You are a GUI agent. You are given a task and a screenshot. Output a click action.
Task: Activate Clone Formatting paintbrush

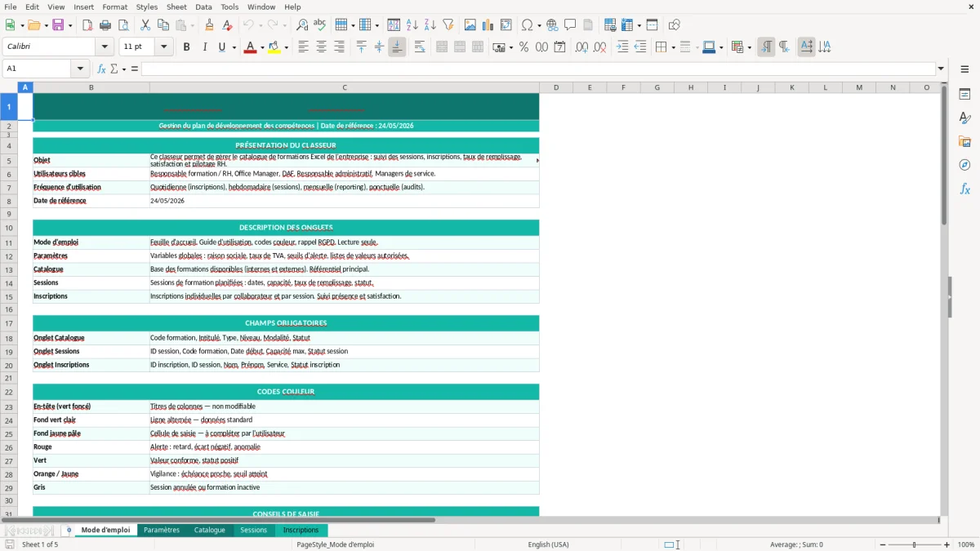pos(210,25)
